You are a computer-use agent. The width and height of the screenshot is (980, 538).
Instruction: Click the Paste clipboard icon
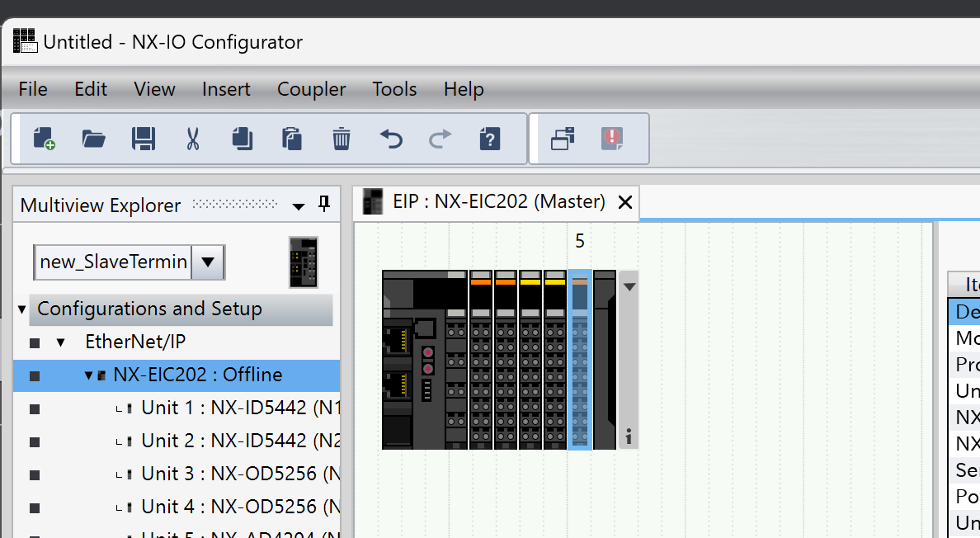(292, 139)
